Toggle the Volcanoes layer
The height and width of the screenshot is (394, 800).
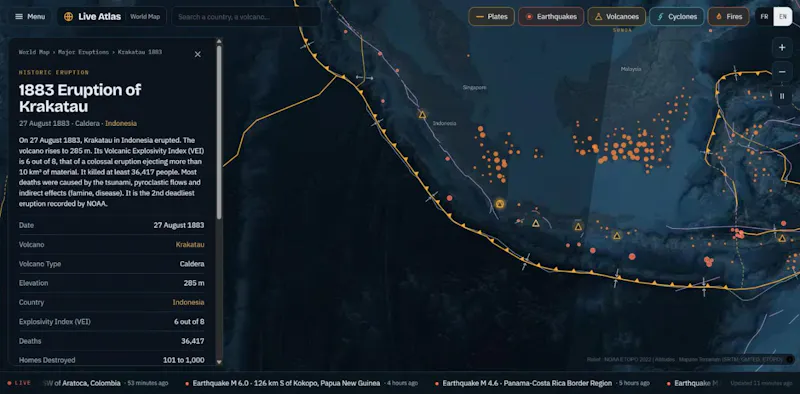coord(616,16)
